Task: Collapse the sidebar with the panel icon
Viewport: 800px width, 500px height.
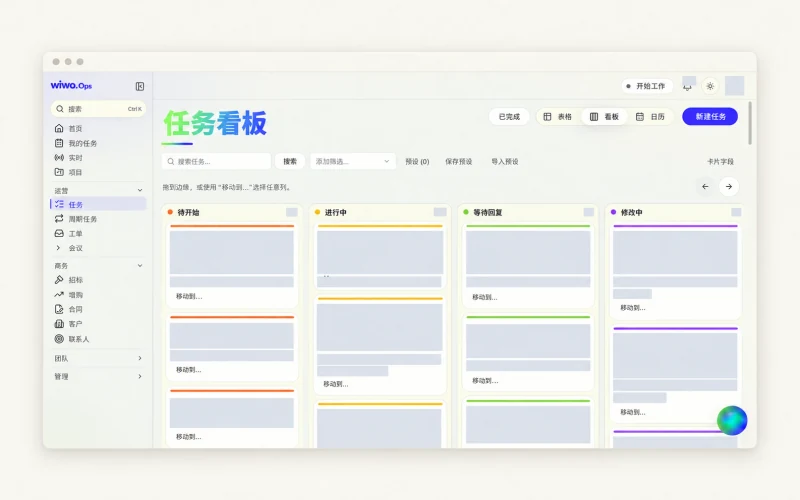Action: 140,86
